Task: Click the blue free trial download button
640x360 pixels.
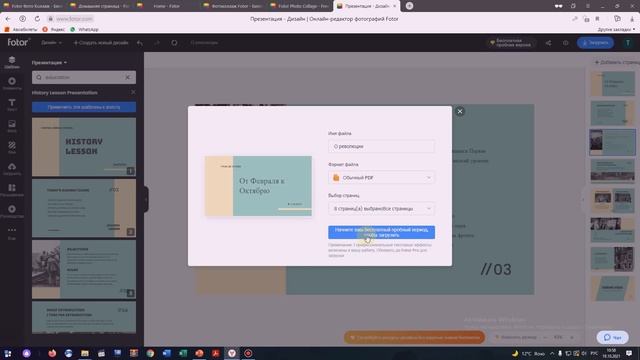Action: (381, 232)
